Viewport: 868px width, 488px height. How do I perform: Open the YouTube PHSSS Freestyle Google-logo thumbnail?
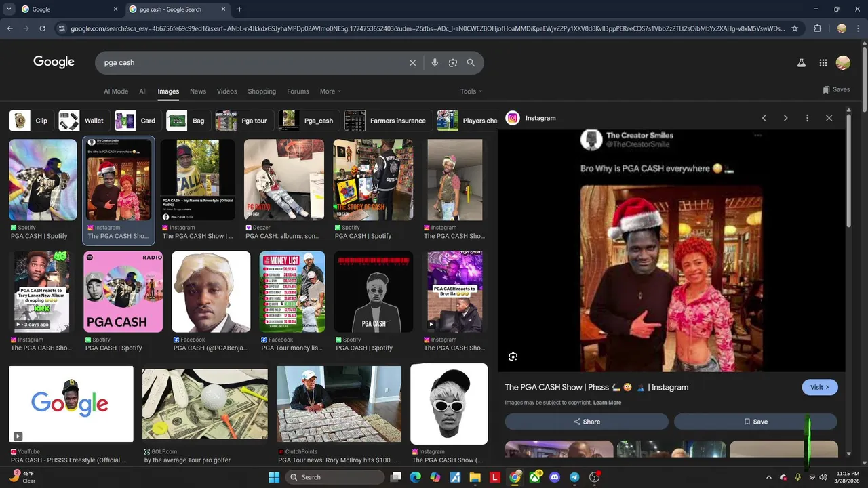click(x=71, y=404)
